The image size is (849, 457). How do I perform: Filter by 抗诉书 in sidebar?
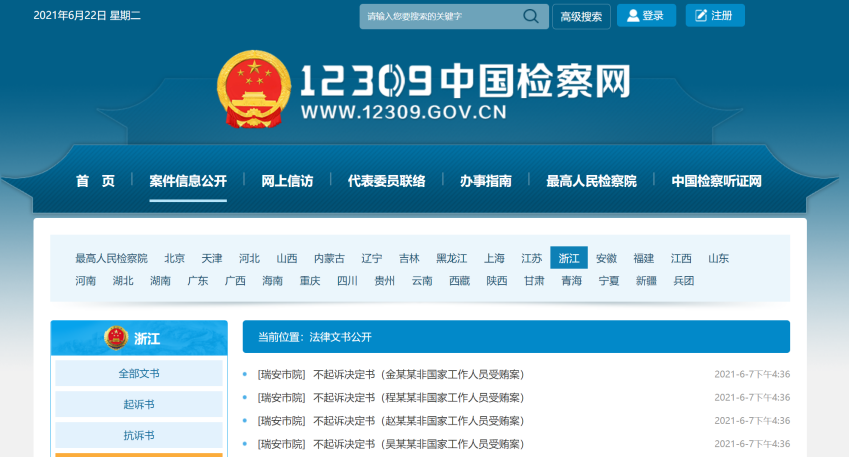[x=139, y=435]
